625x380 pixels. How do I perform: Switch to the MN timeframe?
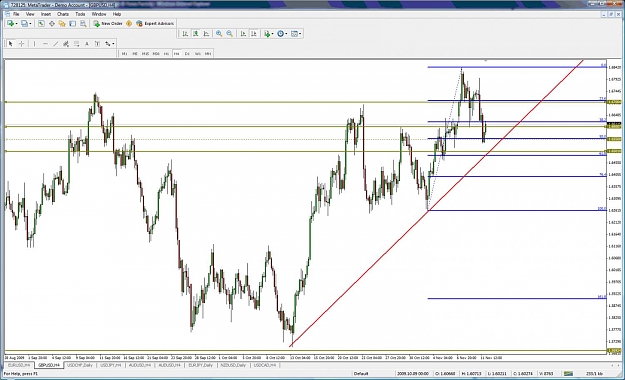tap(208, 53)
